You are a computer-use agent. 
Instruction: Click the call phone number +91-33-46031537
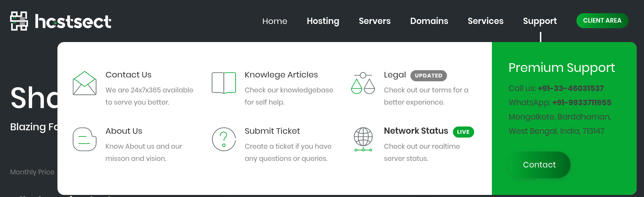(571, 88)
